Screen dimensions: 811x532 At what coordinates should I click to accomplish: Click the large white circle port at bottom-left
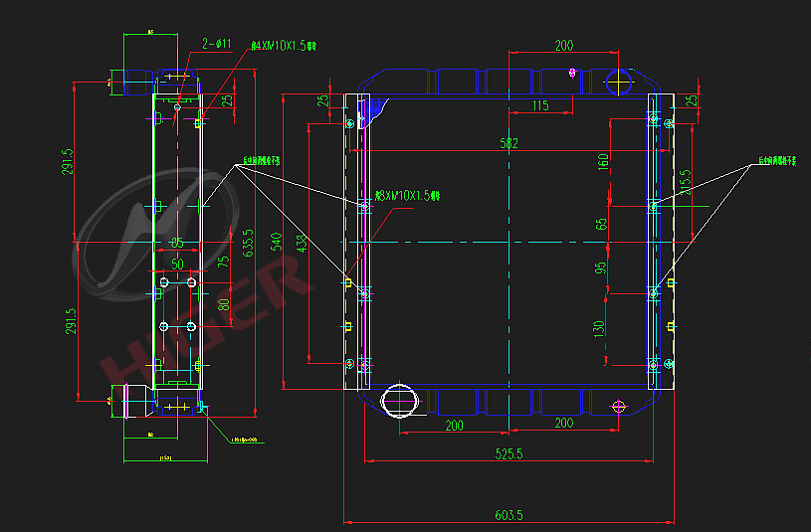(400, 401)
